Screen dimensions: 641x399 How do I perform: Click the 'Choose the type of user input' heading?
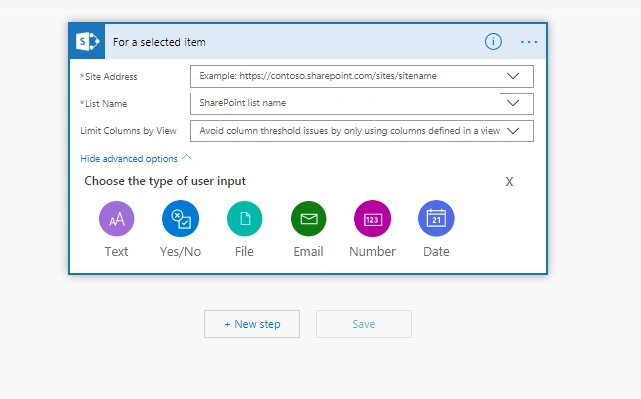click(x=165, y=181)
